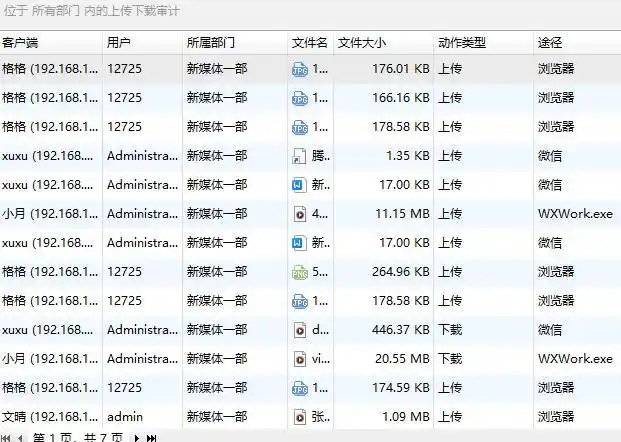Viewport: 621px width, 442px height.
Task: Go to the next page arrow
Action: click(x=137, y=438)
